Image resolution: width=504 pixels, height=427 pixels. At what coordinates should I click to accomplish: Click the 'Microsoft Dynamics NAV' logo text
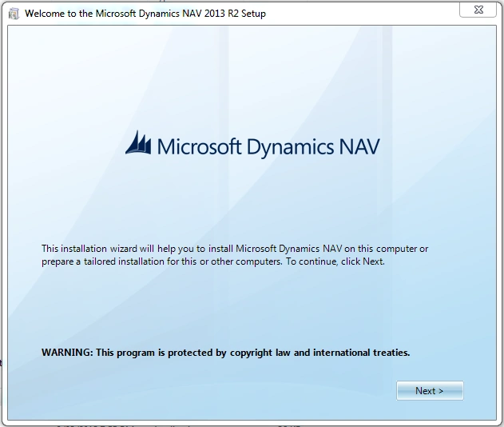click(268, 147)
